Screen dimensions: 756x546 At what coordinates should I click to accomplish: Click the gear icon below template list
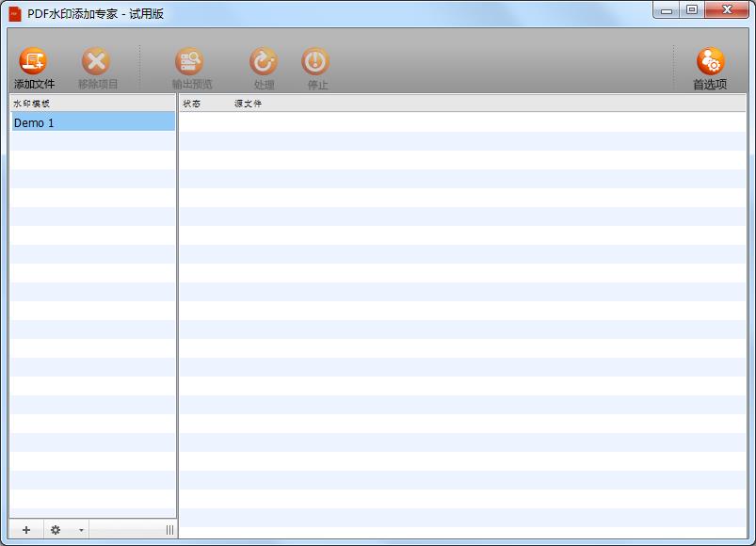coord(56,530)
